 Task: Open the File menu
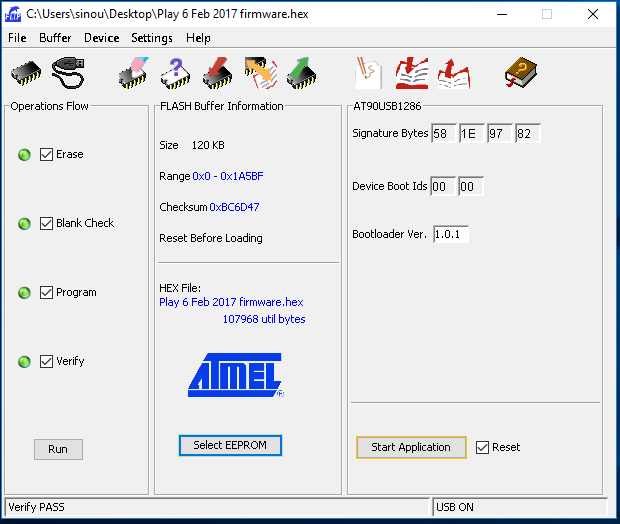tap(17, 38)
